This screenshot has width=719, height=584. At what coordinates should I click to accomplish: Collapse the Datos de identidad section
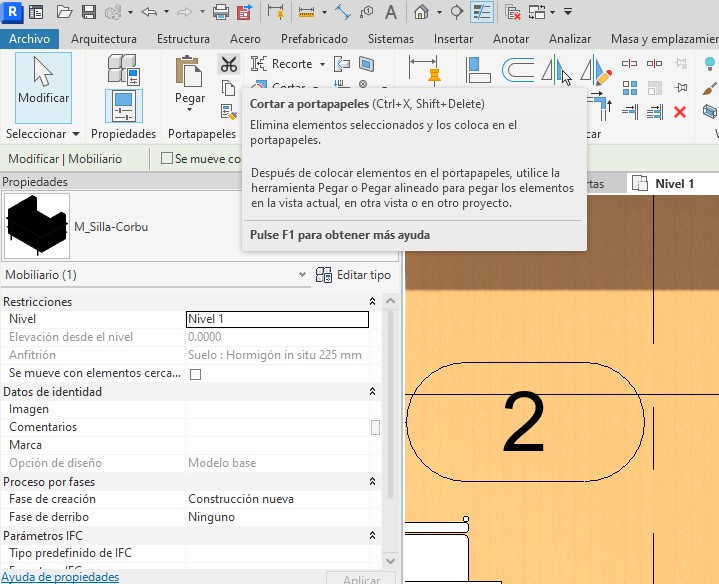(x=373, y=392)
